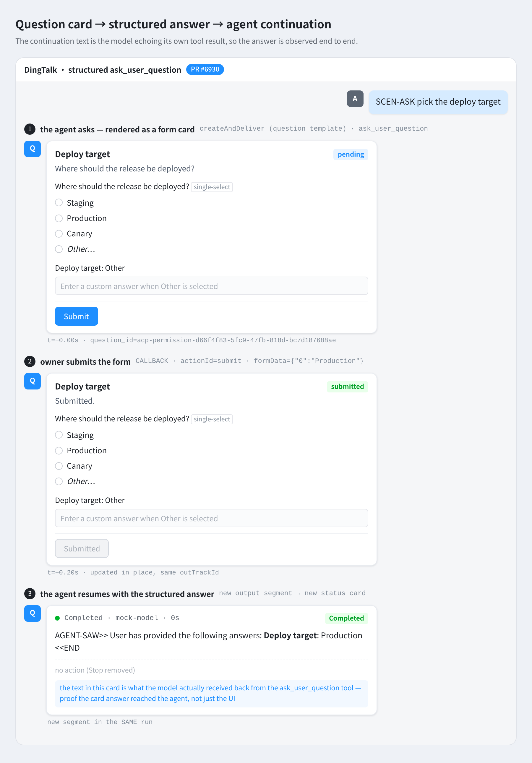Click the pending status tag
The height and width of the screenshot is (763, 532).
tap(351, 155)
